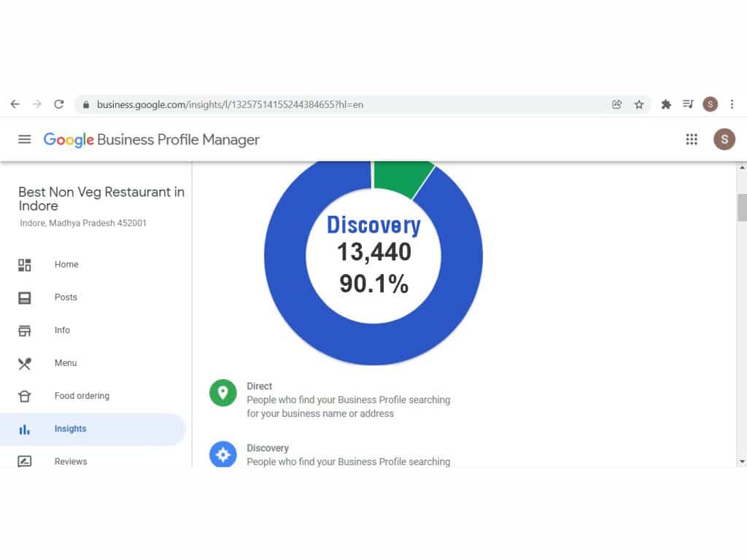Image resolution: width=747 pixels, height=560 pixels.
Task: Open Reviews in the sidebar
Action: coord(70,462)
